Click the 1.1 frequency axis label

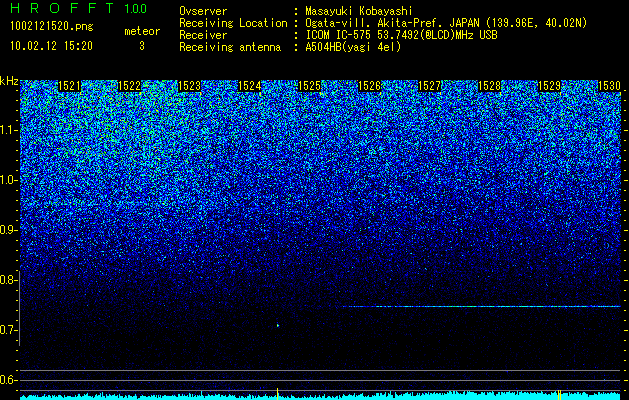tap(9, 130)
